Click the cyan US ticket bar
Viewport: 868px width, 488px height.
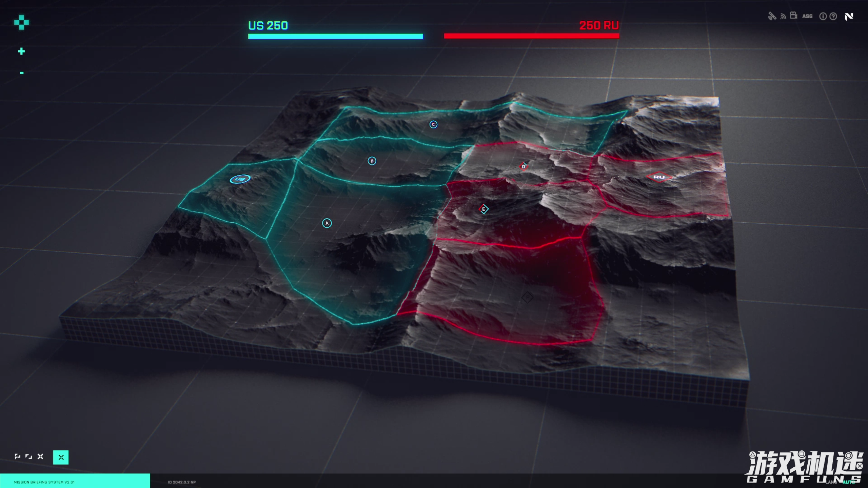coord(336,36)
